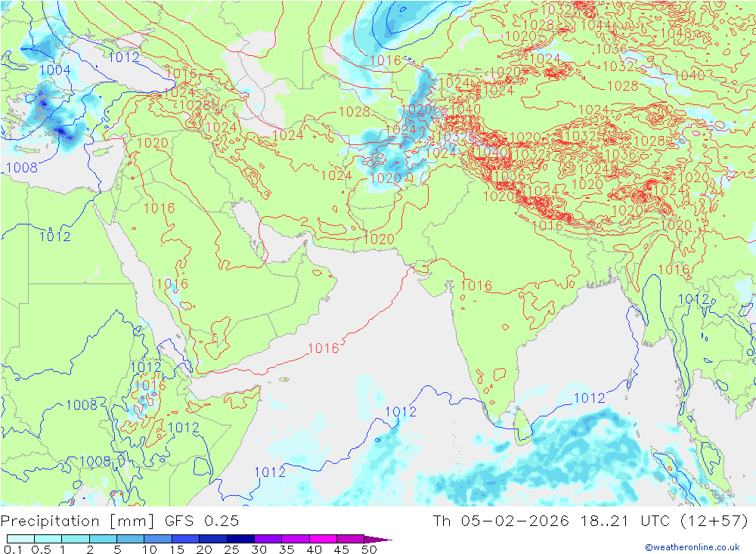The width and height of the screenshot is (756, 554).
Task: Click the legend swatch between 45 and 50
Action: [x=351, y=539]
